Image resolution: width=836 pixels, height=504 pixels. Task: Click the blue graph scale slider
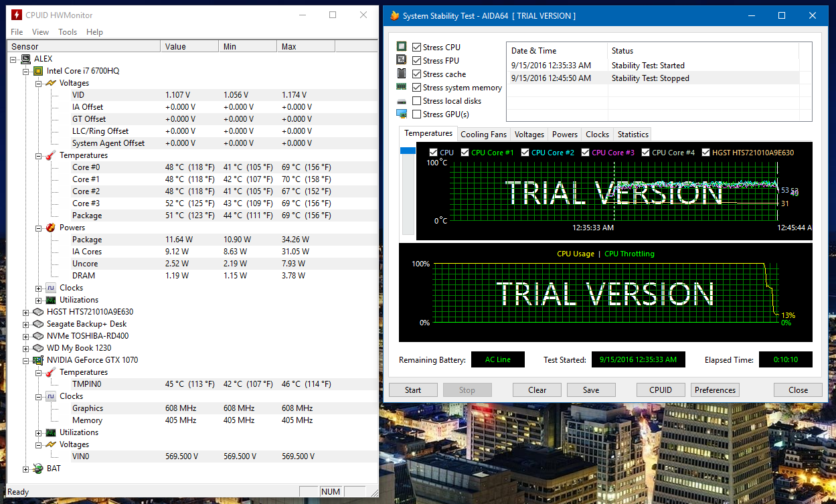pyautogui.click(x=407, y=151)
